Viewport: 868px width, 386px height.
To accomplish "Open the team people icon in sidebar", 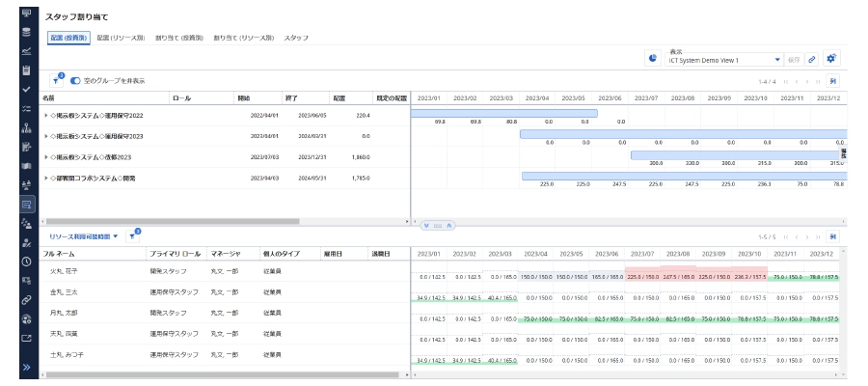I will 26,185.
